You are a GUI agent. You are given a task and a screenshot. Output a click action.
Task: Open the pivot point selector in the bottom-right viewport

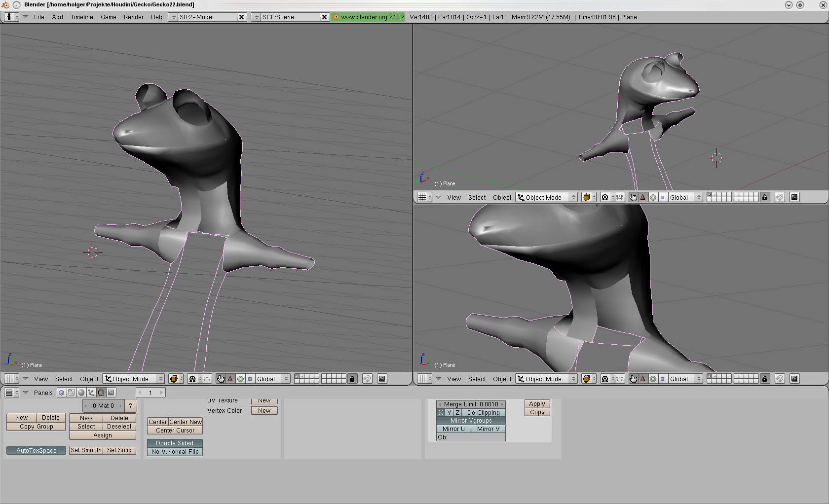607,379
